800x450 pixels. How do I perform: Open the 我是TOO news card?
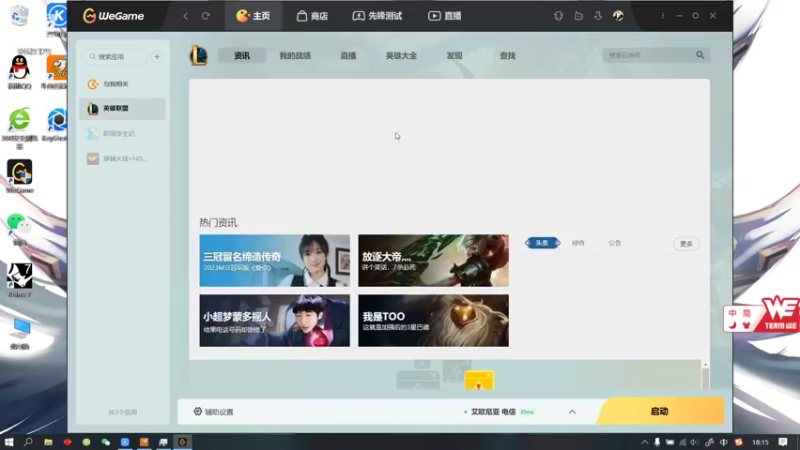[433, 320]
